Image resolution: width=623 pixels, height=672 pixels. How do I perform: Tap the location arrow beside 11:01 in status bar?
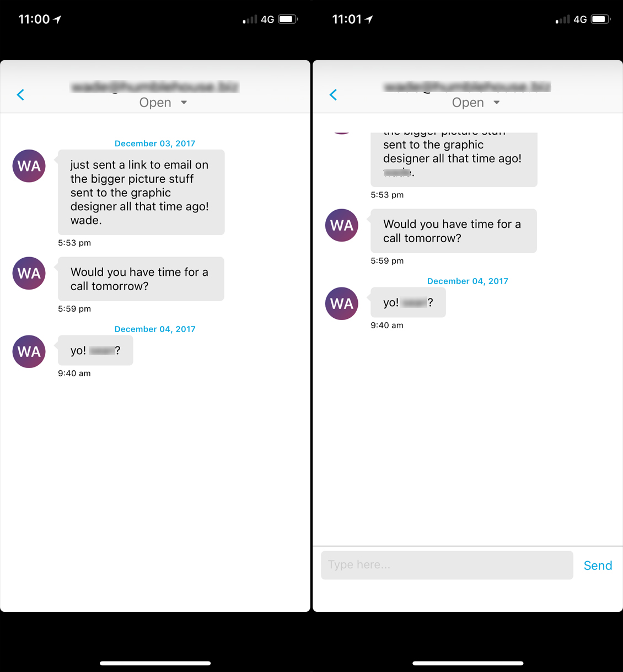pos(369,19)
